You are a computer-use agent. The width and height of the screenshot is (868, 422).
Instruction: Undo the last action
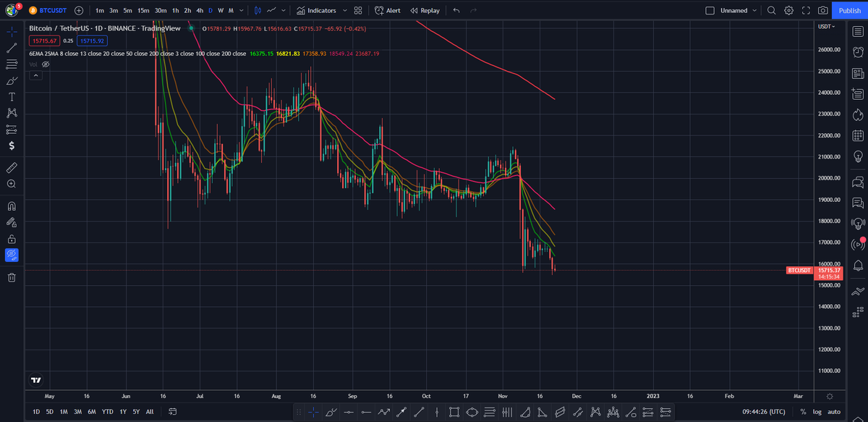point(456,11)
